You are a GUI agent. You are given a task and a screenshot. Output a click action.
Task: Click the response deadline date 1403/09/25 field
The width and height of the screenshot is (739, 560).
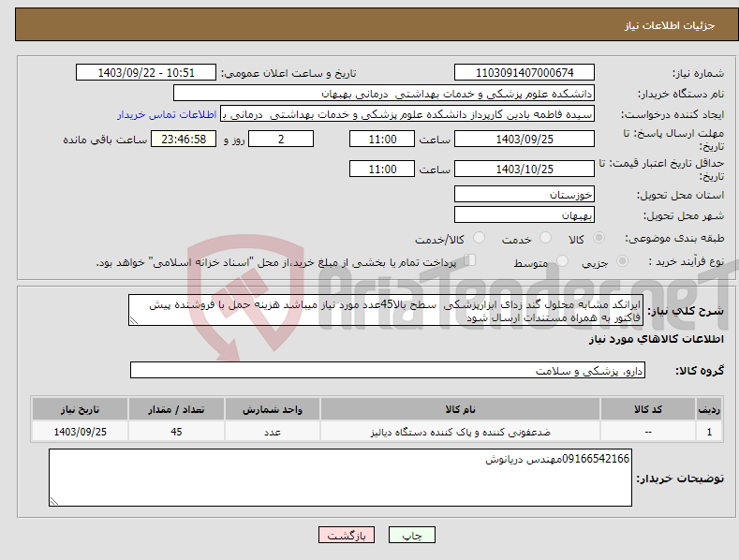(x=525, y=139)
